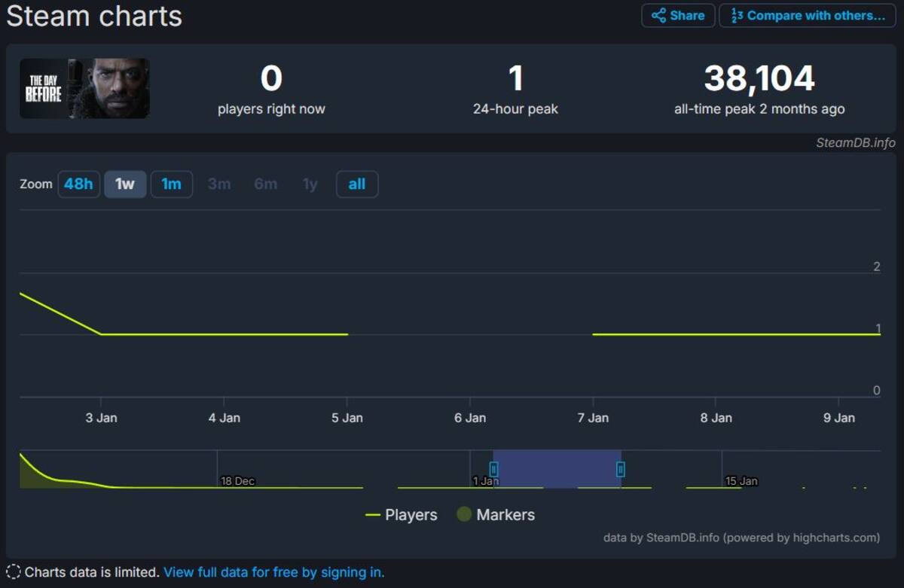This screenshot has width=904, height=588.
Task: Click the Steam charts heading
Action: tap(94, 16)
